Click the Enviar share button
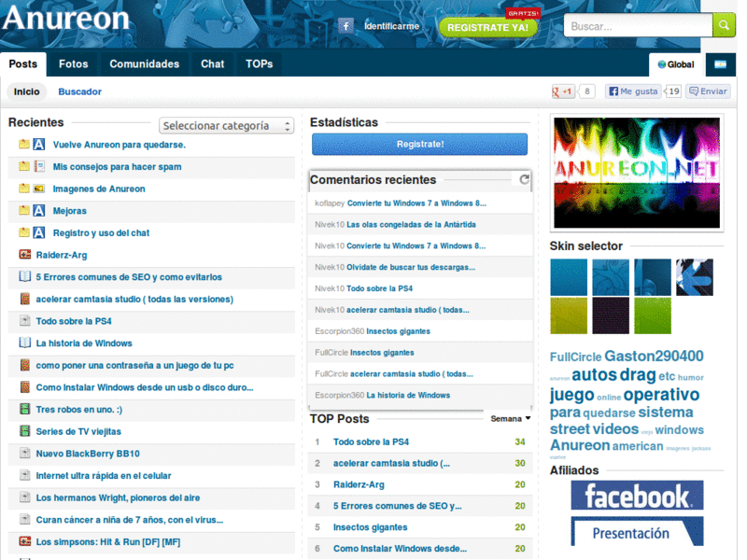The image size is (747, 560). (x=708, y=91)
